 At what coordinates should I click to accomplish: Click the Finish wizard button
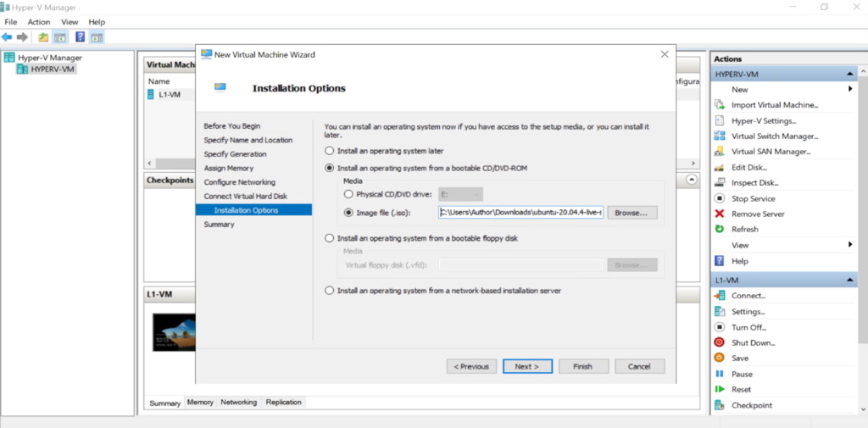click(x=583, y=366)
